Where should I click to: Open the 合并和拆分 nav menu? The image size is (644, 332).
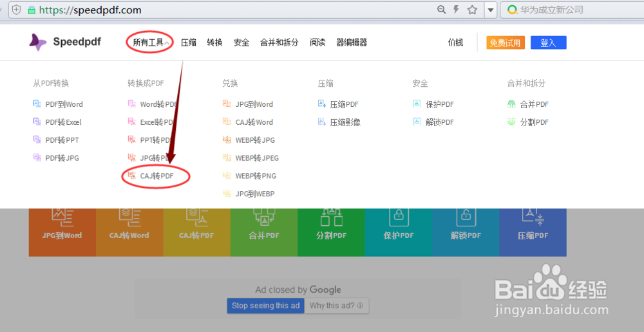[x=279, y=42]
